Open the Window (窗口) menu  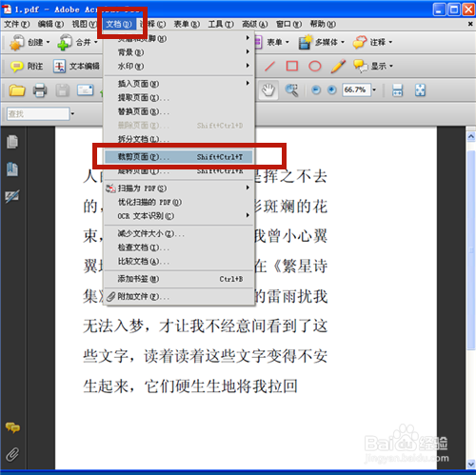[288, 24]
